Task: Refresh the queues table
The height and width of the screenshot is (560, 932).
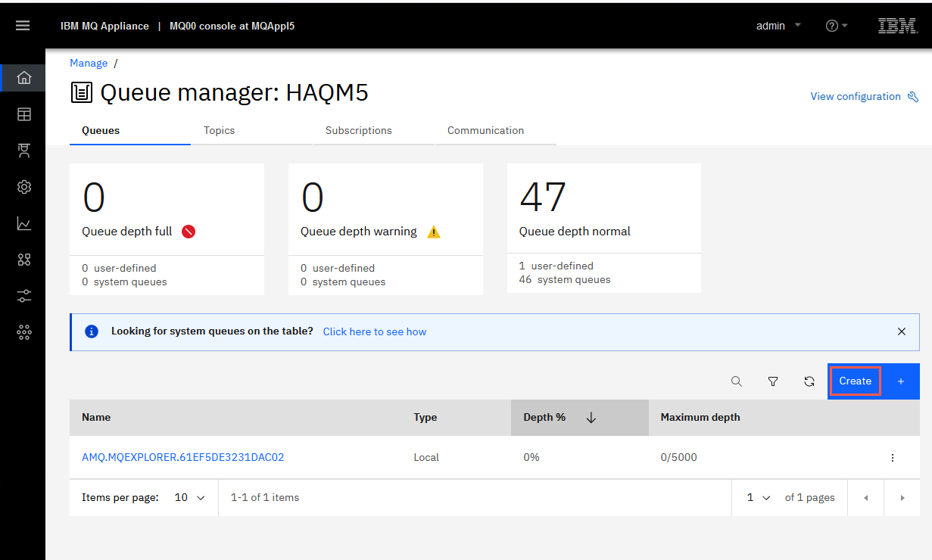Action: coord(809,381)
